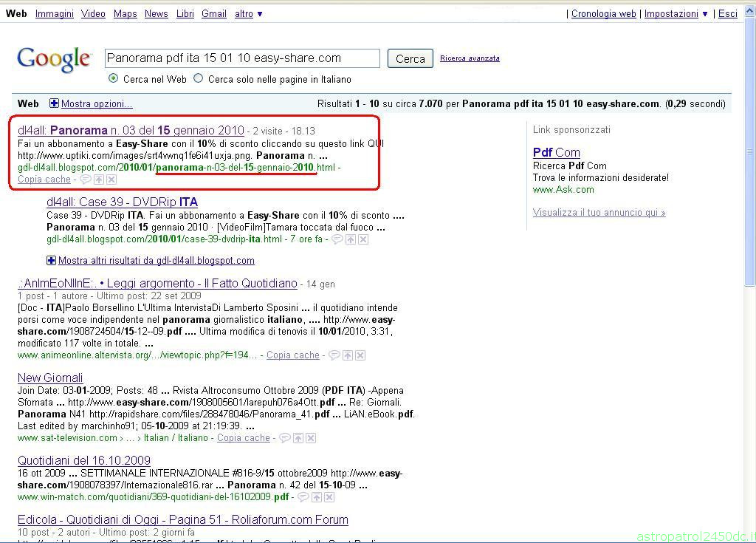The height and width of the screenshot is (543, 756).
Task: Open 'Ricerca avanzata' link
Action: click(470, 58)
